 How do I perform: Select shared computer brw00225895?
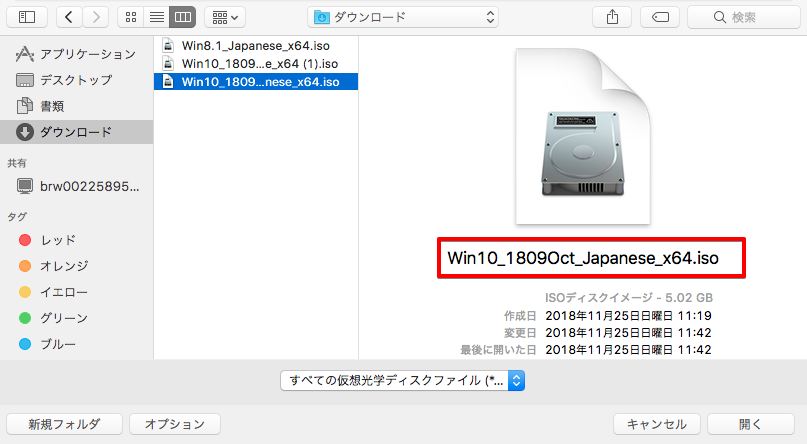pyautogui.click(x=76, y=186)
